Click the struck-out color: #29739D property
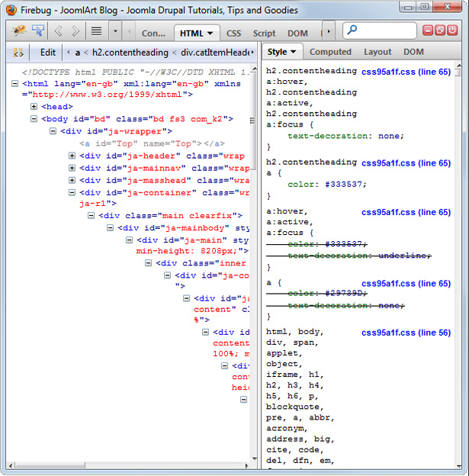The image size is (469, 476). (x=327, y=293)
